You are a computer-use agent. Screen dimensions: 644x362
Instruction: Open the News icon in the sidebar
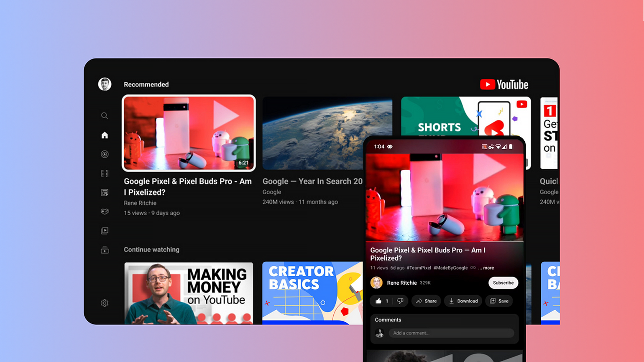tap(105, 192)
